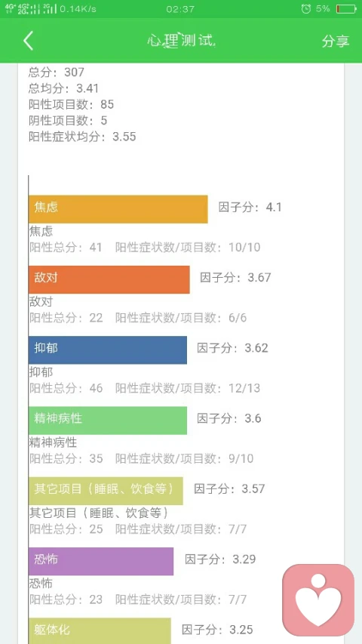This screenshot has height=644, width=362.
Task: Tap the battery indicator icon
Action: click(346, 8)
